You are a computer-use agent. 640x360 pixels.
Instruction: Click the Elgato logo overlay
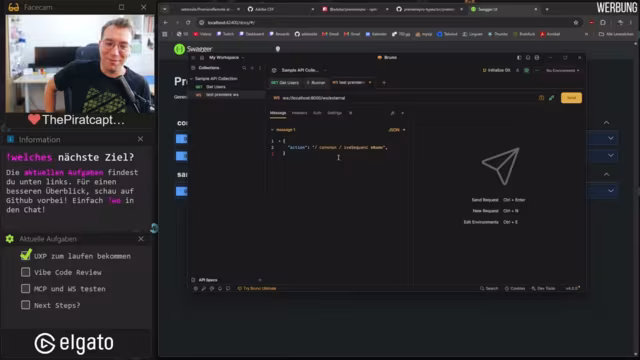click(x=74, y=343)
